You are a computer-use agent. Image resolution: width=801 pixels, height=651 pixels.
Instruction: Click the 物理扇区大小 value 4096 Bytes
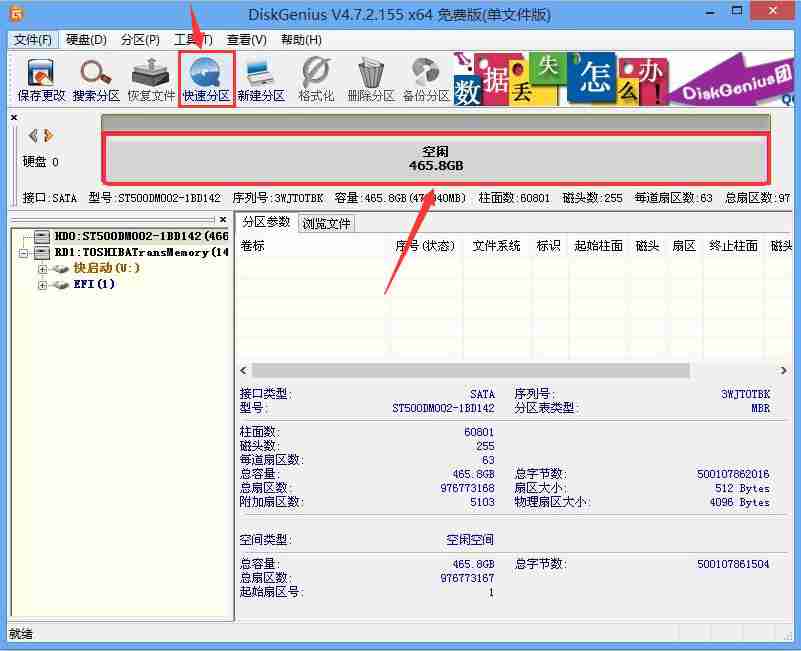tap(739, 502)
